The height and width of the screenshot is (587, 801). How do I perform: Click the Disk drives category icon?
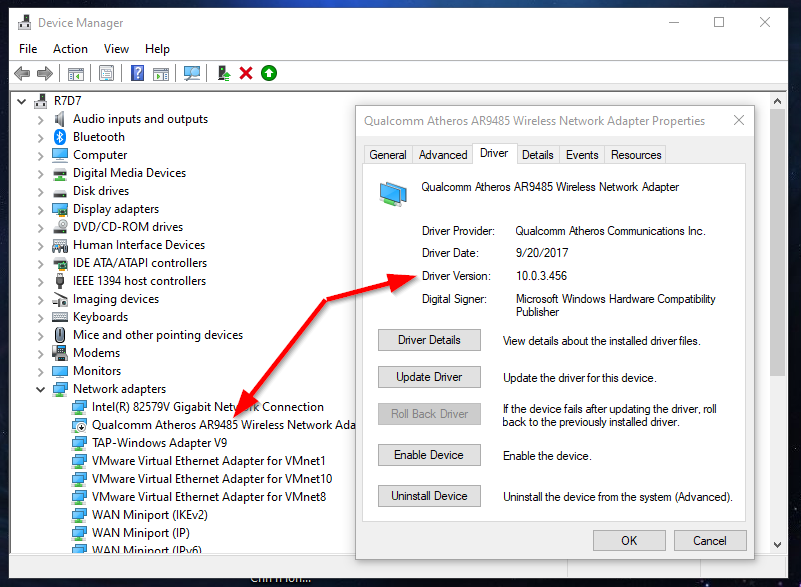pyautogui.click(x=60, y=192)
